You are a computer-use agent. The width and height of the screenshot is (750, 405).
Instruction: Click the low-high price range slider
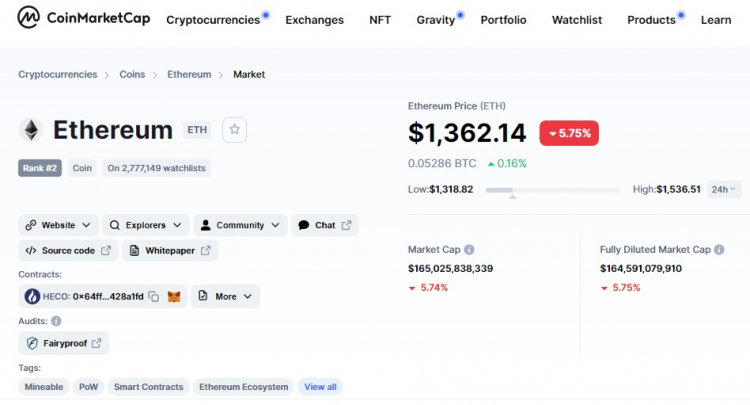[x=554, y=189]
